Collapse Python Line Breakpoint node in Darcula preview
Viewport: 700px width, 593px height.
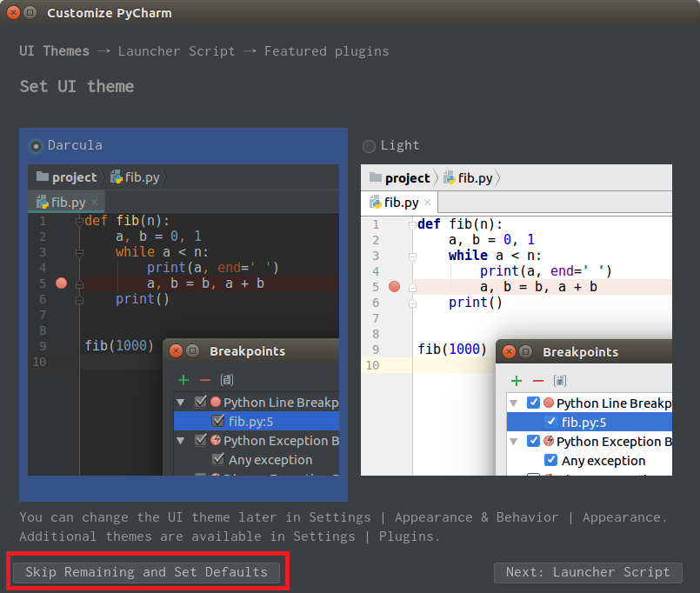tap(180, 403)
